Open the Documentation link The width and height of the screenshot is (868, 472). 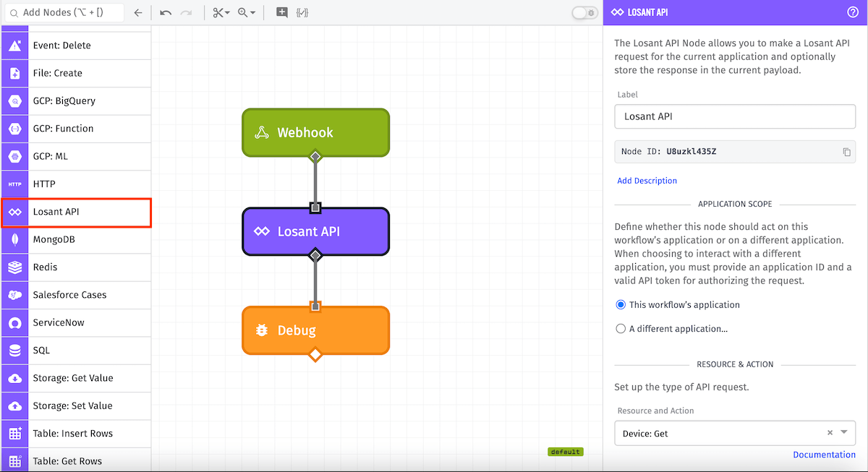824,455
